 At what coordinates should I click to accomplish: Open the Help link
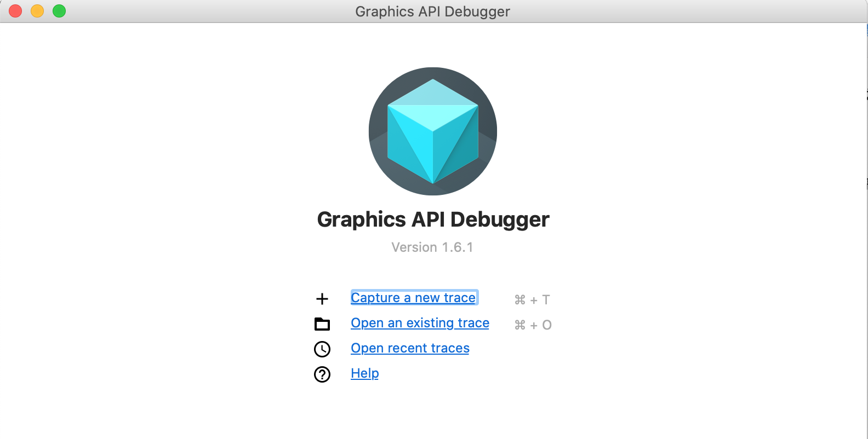(365, 373)
